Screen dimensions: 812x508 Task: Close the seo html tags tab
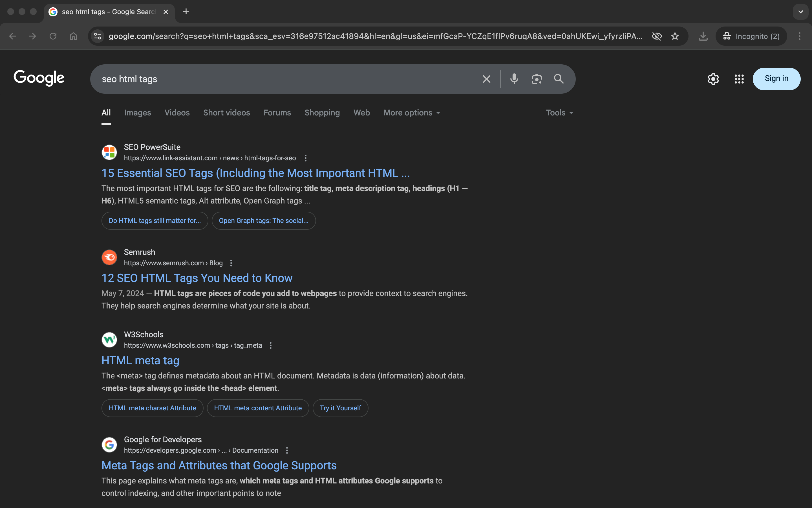(x=166, y=12)
